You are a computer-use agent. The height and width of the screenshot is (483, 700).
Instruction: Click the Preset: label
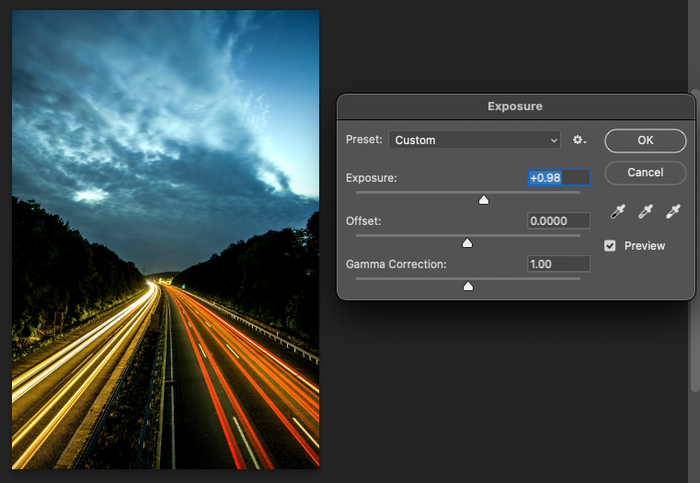tap(364, 140)
